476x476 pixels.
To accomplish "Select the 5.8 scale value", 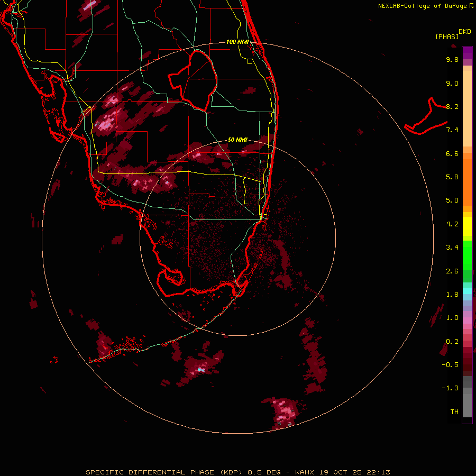I will (452, 177).
